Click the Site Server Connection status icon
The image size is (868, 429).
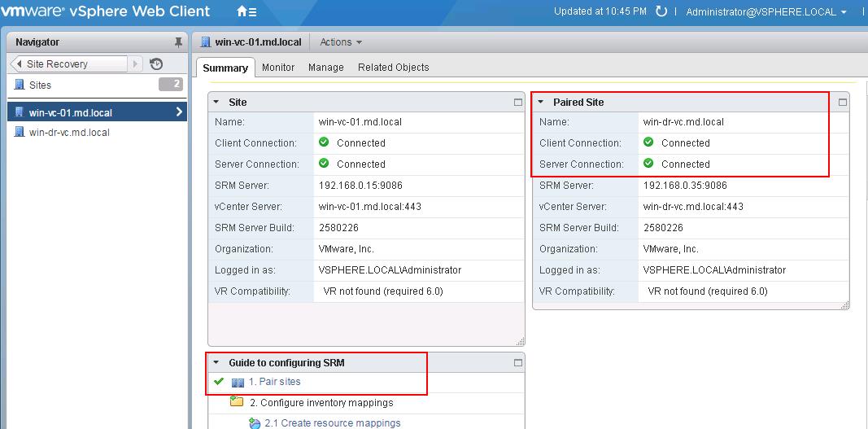[325, 163]
